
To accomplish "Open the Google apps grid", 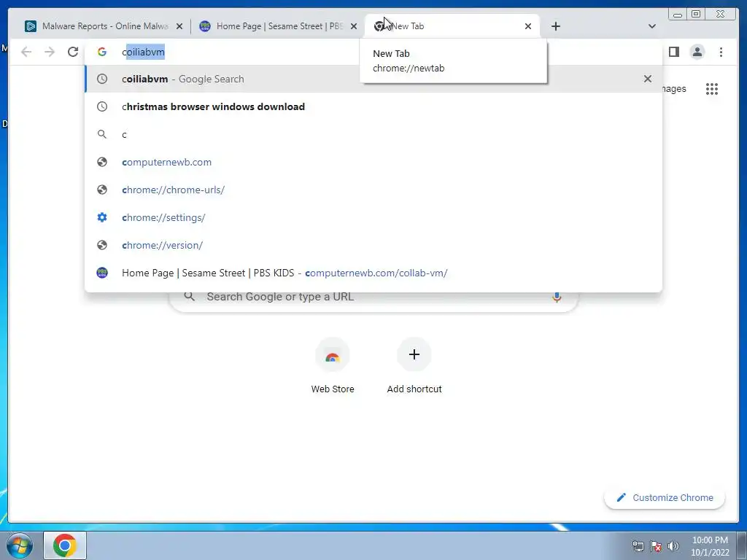I will 712,89.
